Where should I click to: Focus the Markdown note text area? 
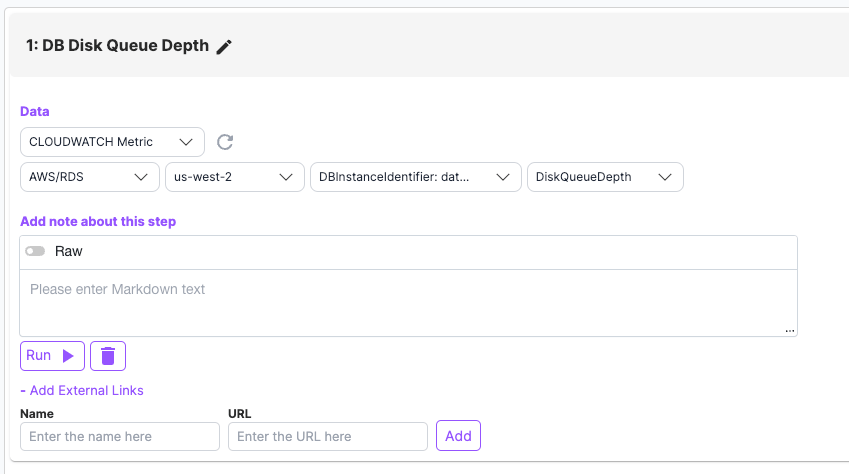point(408,303)
